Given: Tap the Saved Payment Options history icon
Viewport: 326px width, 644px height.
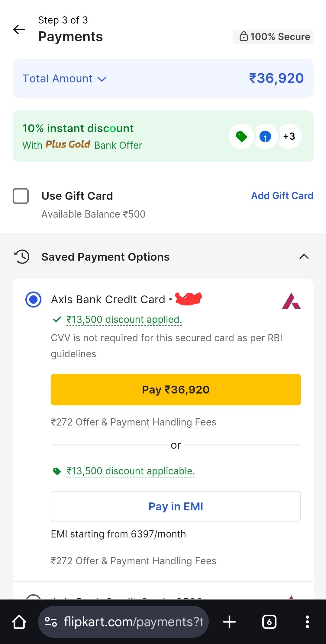Looking at the screenshot, I should click(x=22, y=257).
